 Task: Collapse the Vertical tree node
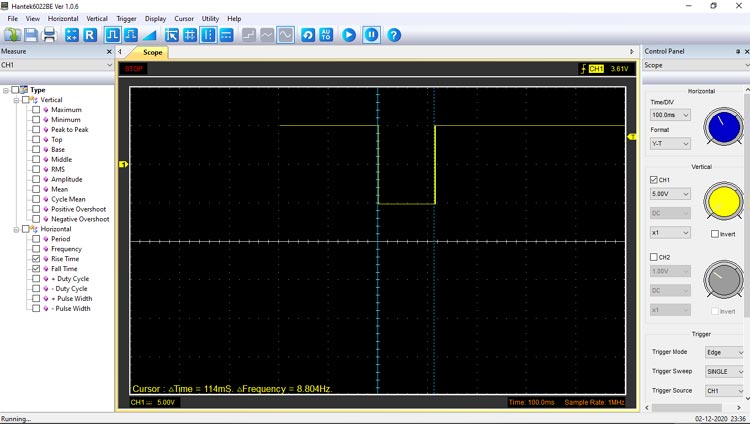(16, 100)
